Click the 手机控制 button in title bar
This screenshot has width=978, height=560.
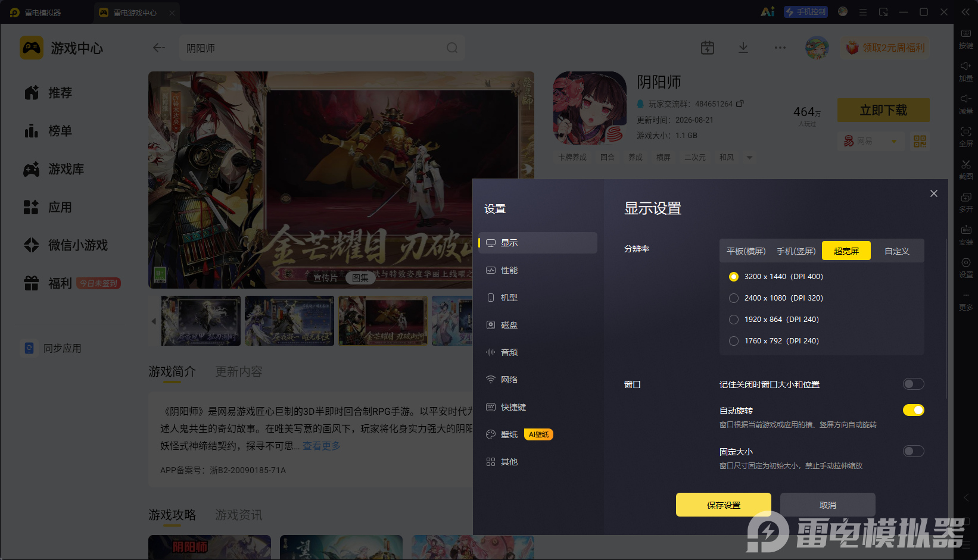click(x=806, y=12)
